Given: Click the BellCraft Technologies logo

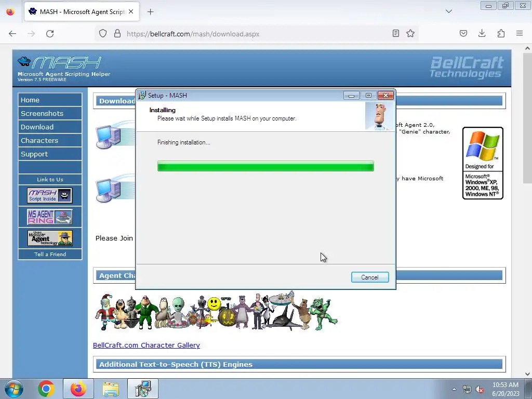Looking at the screenshot, I should (466, 67).
